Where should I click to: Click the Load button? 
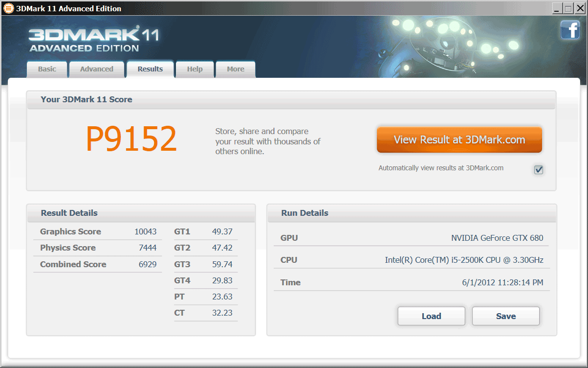[x=431, y=316]
